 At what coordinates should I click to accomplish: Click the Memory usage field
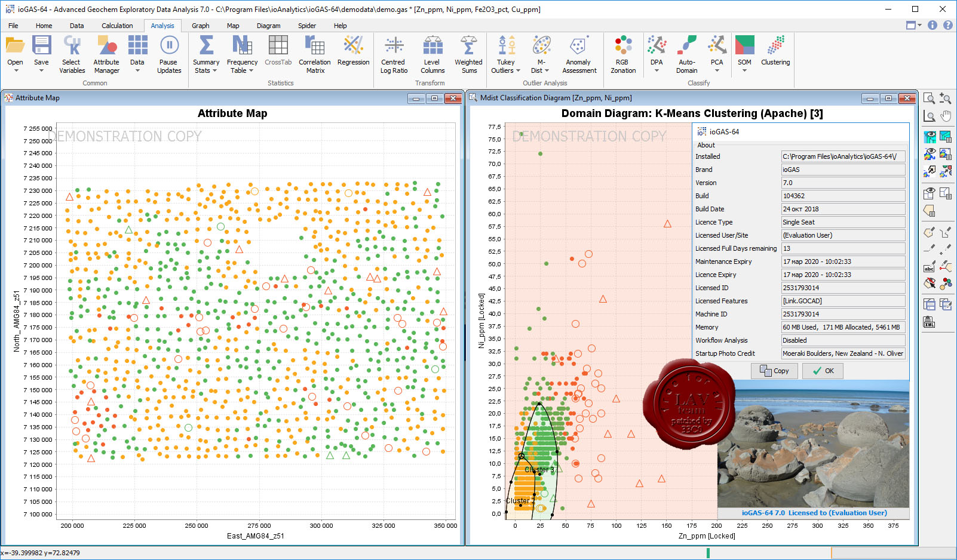(x=843, y=327)
